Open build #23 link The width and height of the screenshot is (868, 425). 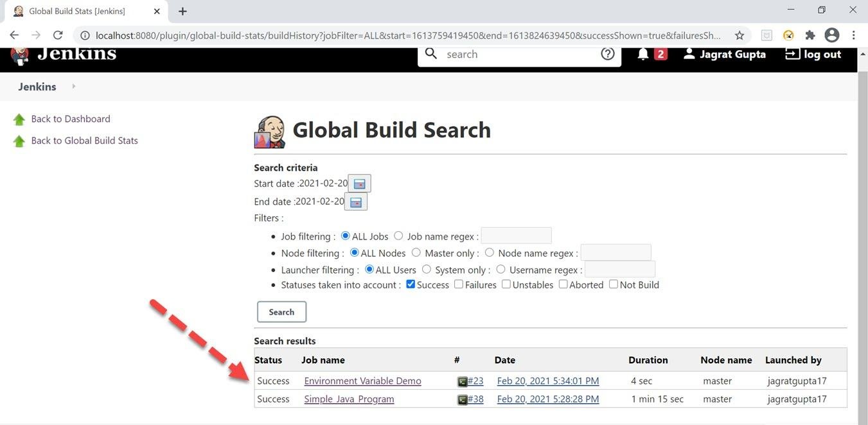pyautogui.click(x=475, y=381)
